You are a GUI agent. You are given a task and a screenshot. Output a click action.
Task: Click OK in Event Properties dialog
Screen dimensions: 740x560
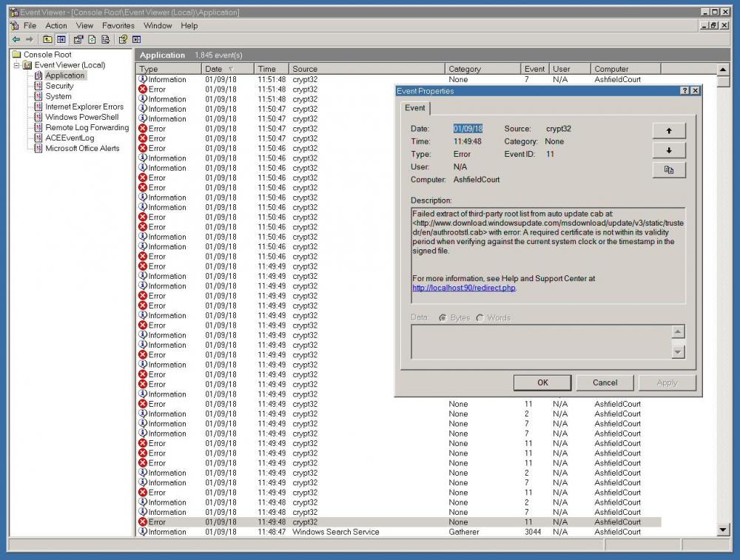[x=542, y=382]
